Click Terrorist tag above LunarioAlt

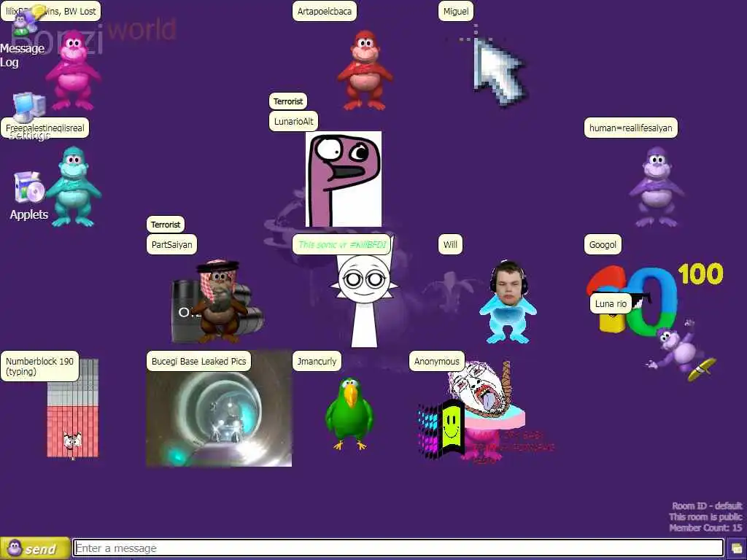click(288, 101)
